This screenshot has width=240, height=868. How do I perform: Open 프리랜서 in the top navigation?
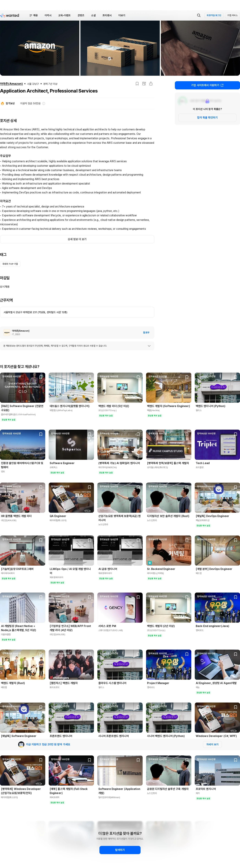pos(107,15)
